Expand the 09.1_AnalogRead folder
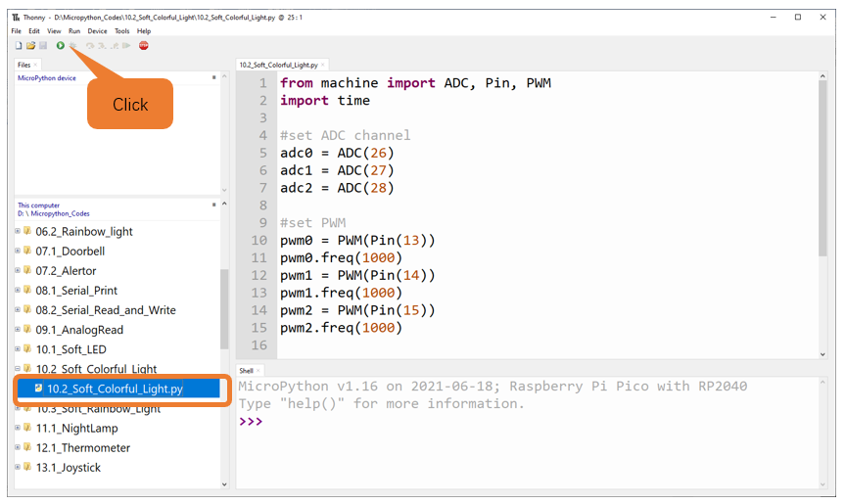 (x=18, y=329)
